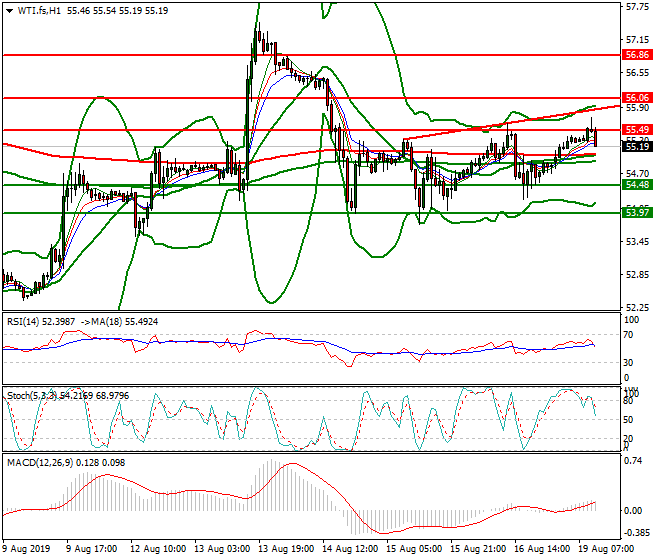Click the 57.75 price scale value

point(638,7)
